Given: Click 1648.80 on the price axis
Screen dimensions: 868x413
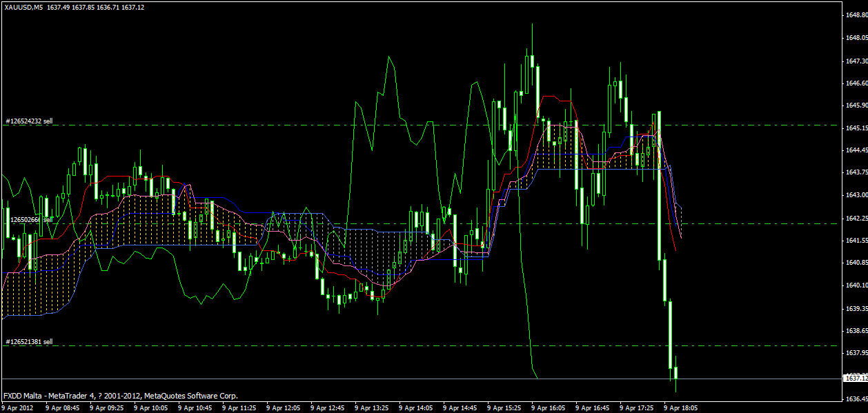Looking at the screenshot, I should 856,14.
